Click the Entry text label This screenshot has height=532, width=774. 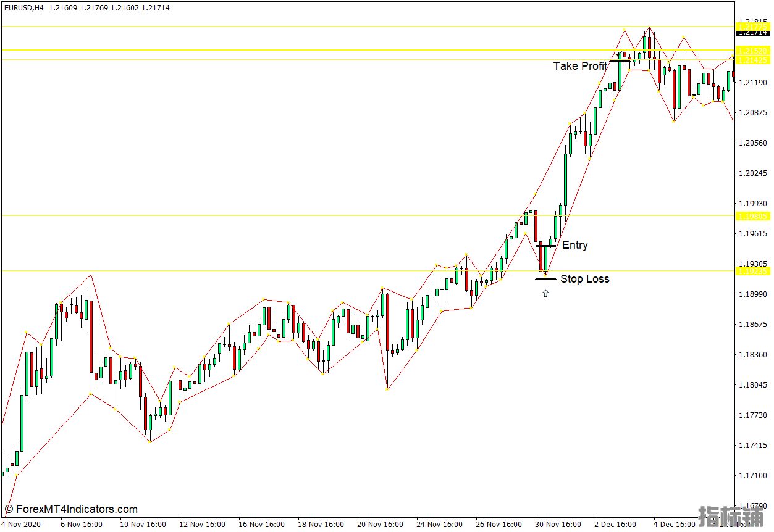coord(575,246)
